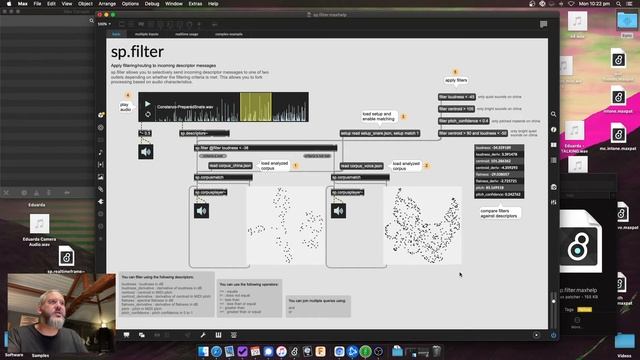Open Safari from the Dock
This screenshot has height=360, width=640.
pos(216,351)
